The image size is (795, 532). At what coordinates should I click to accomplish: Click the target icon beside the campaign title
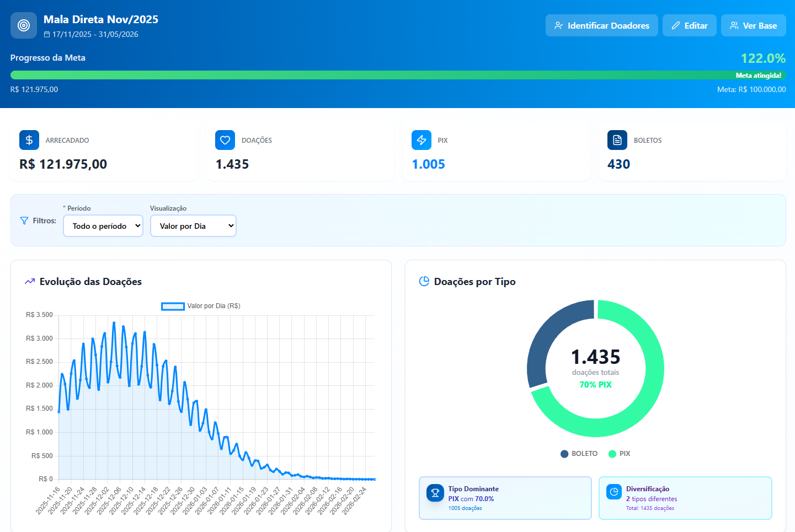pos(23,25)
